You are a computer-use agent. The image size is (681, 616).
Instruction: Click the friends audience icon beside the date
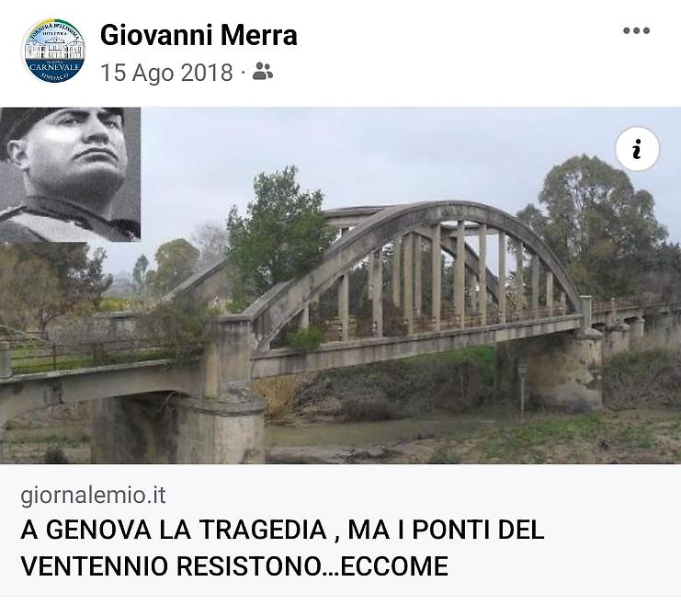pos(262,71)
